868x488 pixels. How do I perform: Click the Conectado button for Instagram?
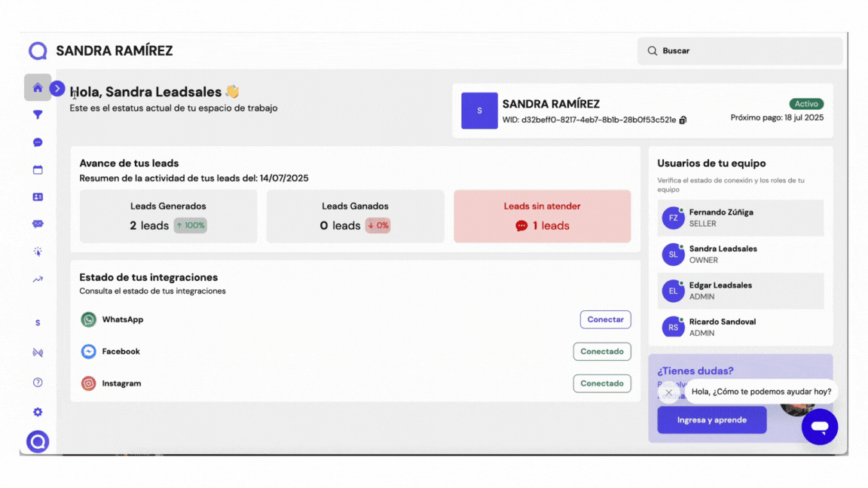(601, 383)
